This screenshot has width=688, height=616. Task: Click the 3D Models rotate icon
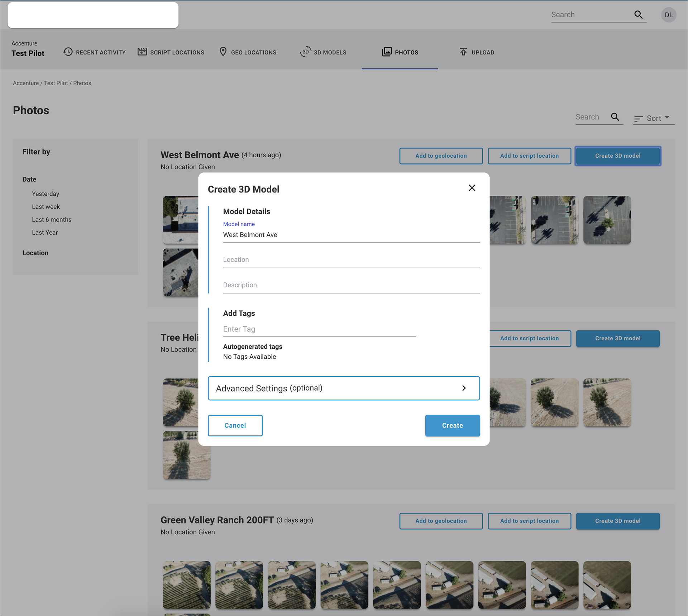305,52
